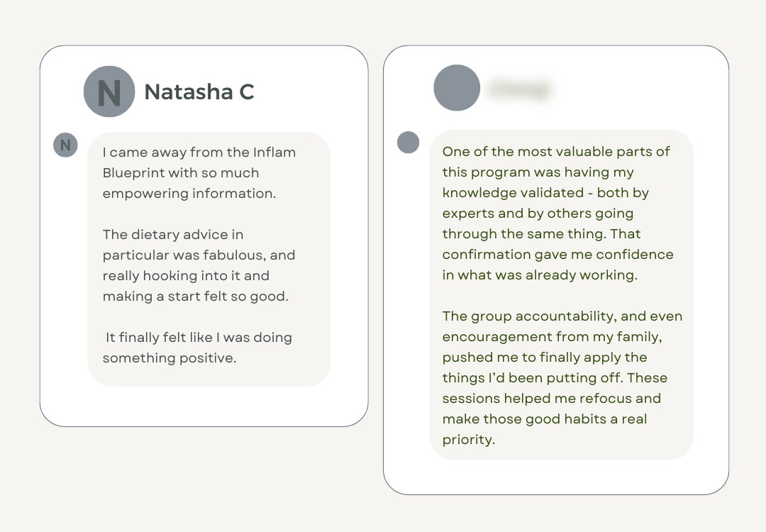The height and width of the screenshot is (532, 766).
Task: Click Natasha C's large N avatar
Action: (109, 92)
